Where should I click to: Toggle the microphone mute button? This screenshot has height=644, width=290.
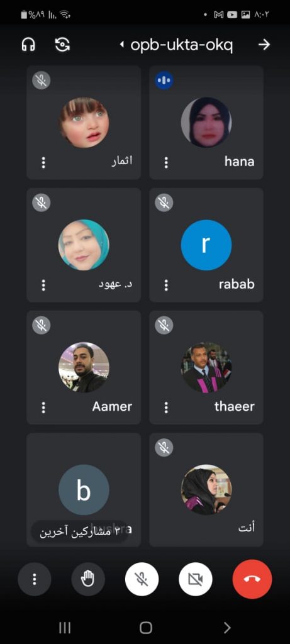pos(142,579)
